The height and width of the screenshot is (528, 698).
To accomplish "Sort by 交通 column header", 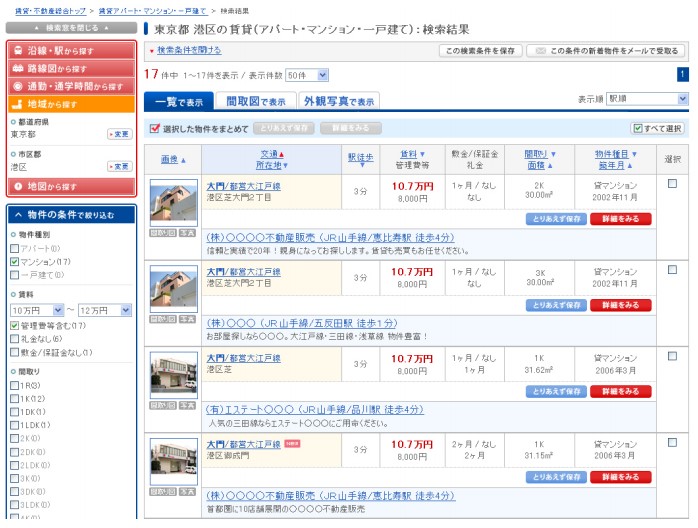I will point(269,154).
